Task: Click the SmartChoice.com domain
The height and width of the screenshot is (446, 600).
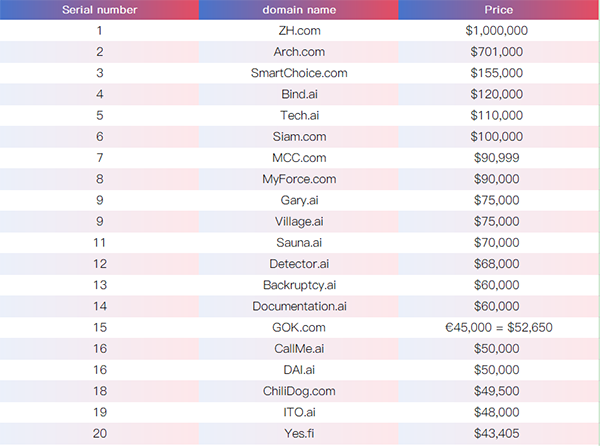Action: [299, 73]
